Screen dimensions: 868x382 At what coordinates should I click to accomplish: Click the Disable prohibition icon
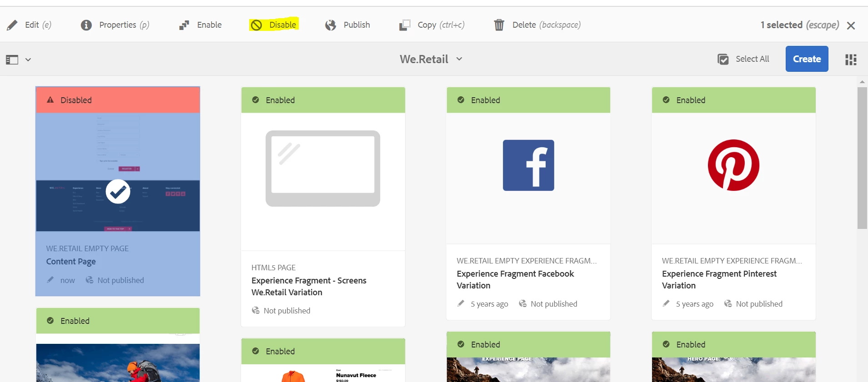tap(256, 25)
